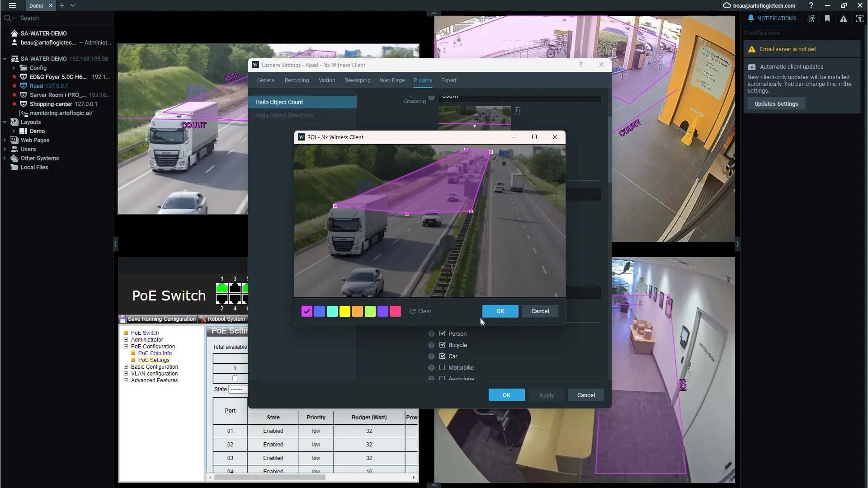Expand the Other Systems node
Screen dimensions: 868x488
5,158
